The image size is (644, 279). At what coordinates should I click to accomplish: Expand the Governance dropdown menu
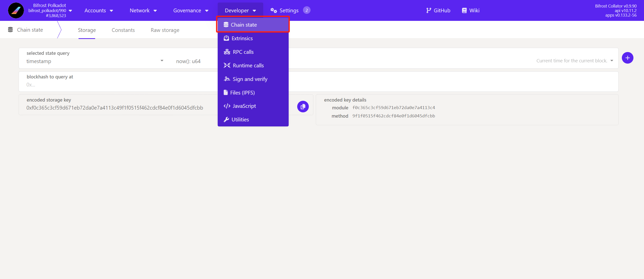[x=191, y=11]
